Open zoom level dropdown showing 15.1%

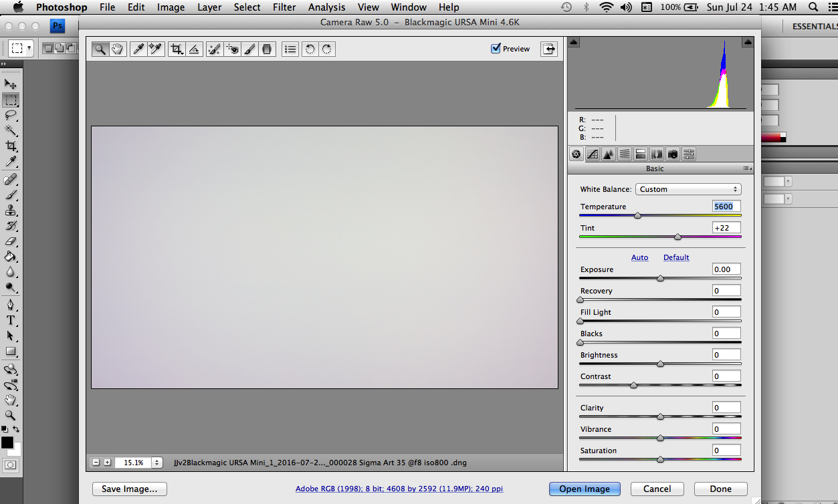pyautogui.click(x=157, y=462)
